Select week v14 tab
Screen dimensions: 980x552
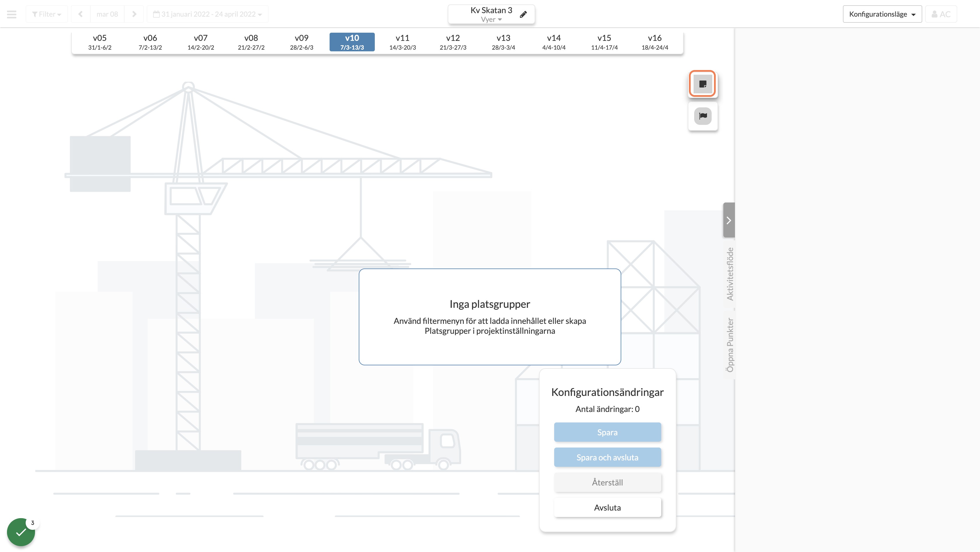pyautogui.click(x=554, y=42)
